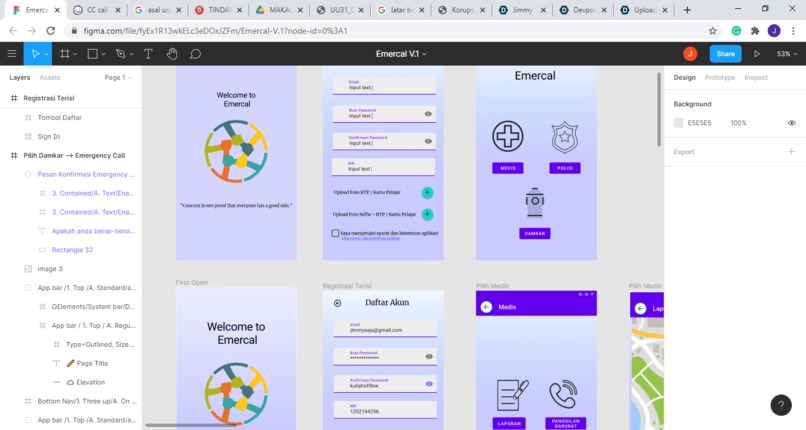
Task: Toggle blue eye icon next to kuliahoffline
Action: coord(429,384)
